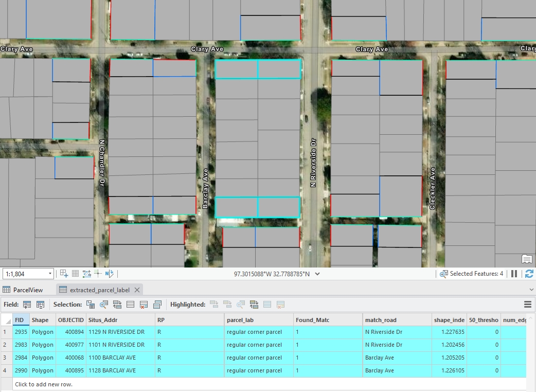Open Select By Attributes tool
Viewport: 536px width, 392px height.
(x=91, y=305)
